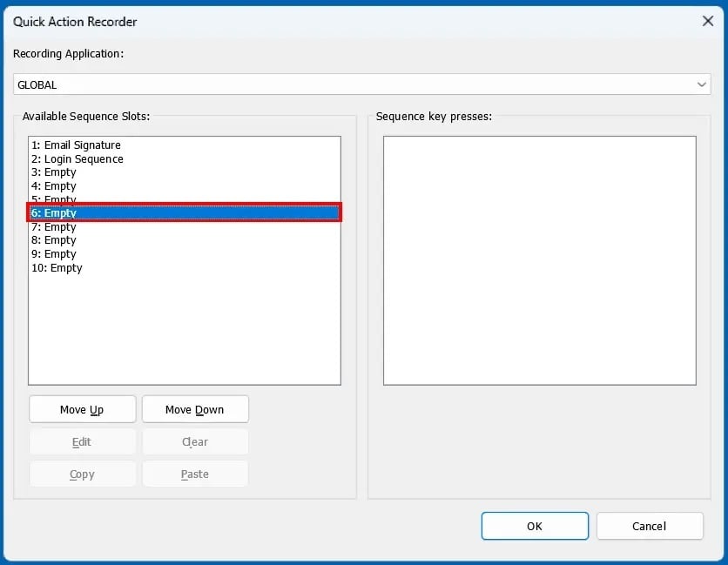Select the highlighted 6: Empty slot

[x=185, y=212]
